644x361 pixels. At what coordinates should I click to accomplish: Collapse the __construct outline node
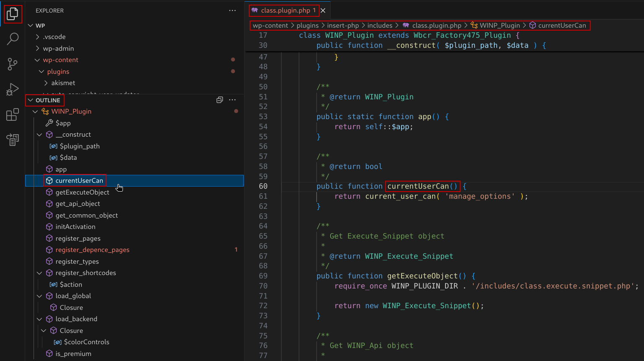click(39, 135)
